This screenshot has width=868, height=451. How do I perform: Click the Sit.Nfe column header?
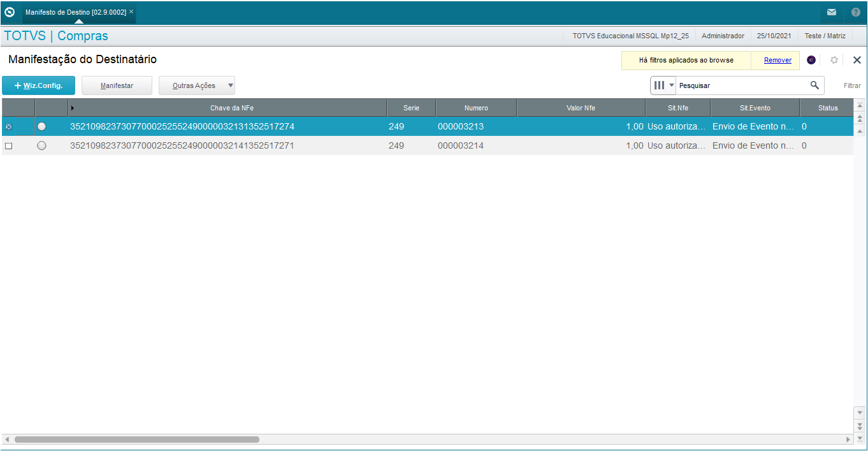point(678,108)
